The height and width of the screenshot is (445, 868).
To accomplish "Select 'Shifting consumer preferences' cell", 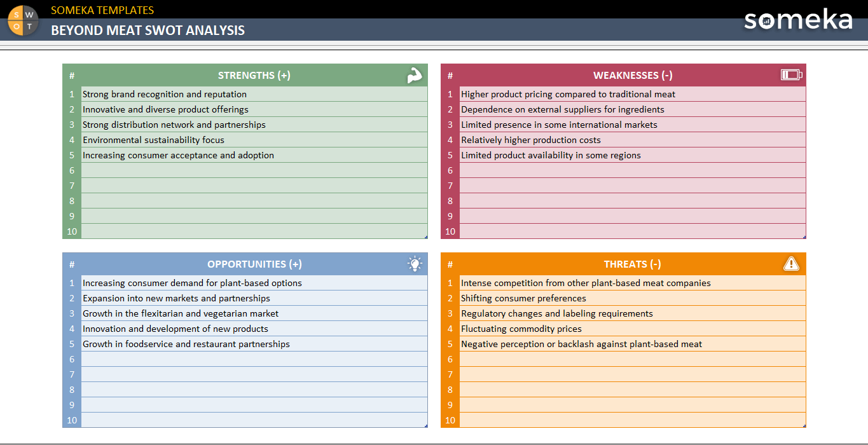I will click(633, 298).
